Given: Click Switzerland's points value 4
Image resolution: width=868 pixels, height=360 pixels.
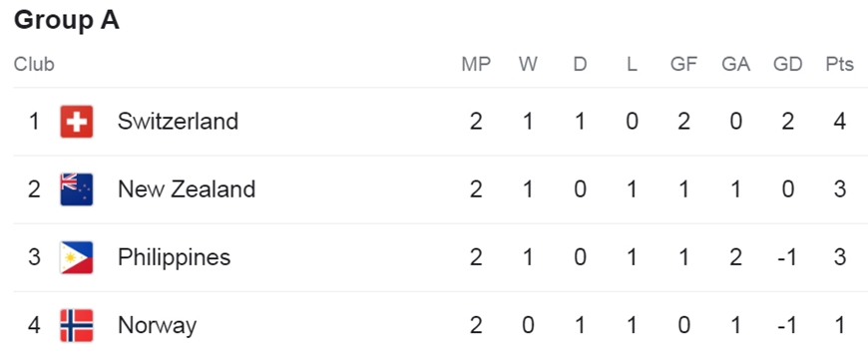Looking at the screenshot, I should (x=840, y=121).
